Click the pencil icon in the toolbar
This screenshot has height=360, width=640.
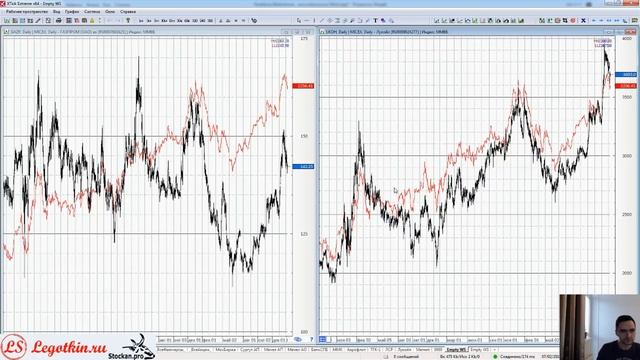(x=38, y=20)
